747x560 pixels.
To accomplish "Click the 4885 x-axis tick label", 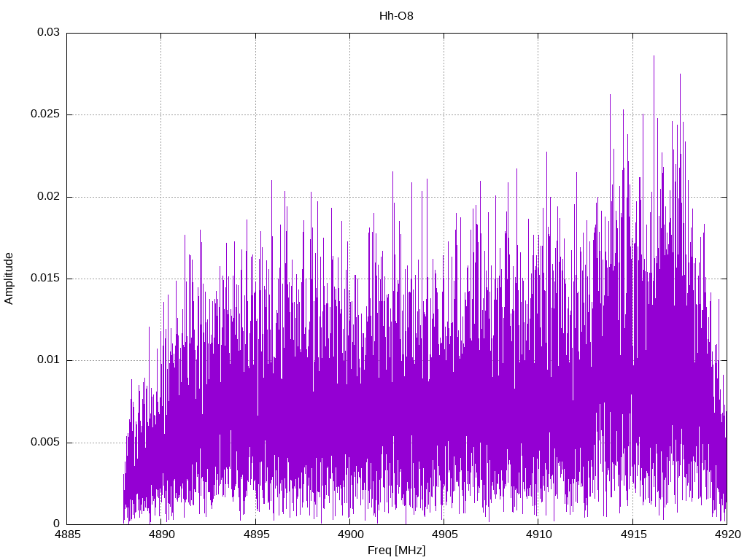I will 67,534.
